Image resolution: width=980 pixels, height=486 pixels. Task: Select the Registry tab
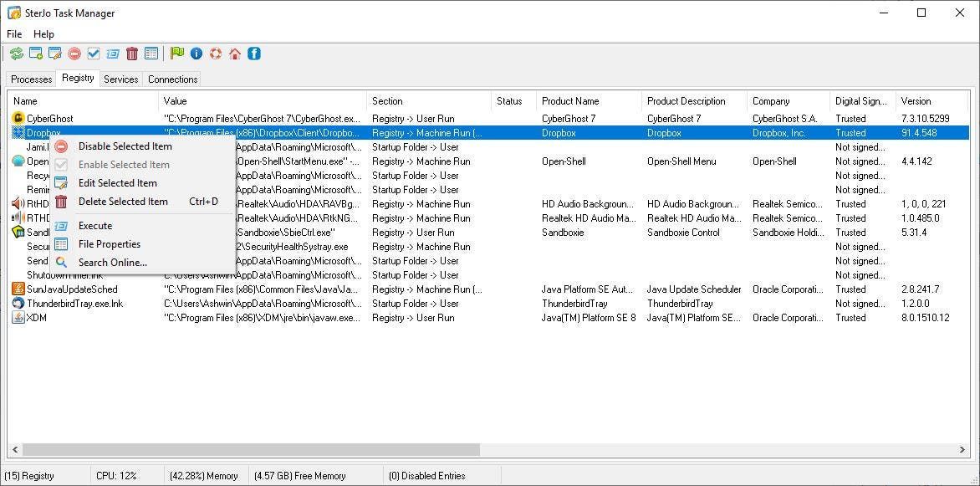[78, 78]
